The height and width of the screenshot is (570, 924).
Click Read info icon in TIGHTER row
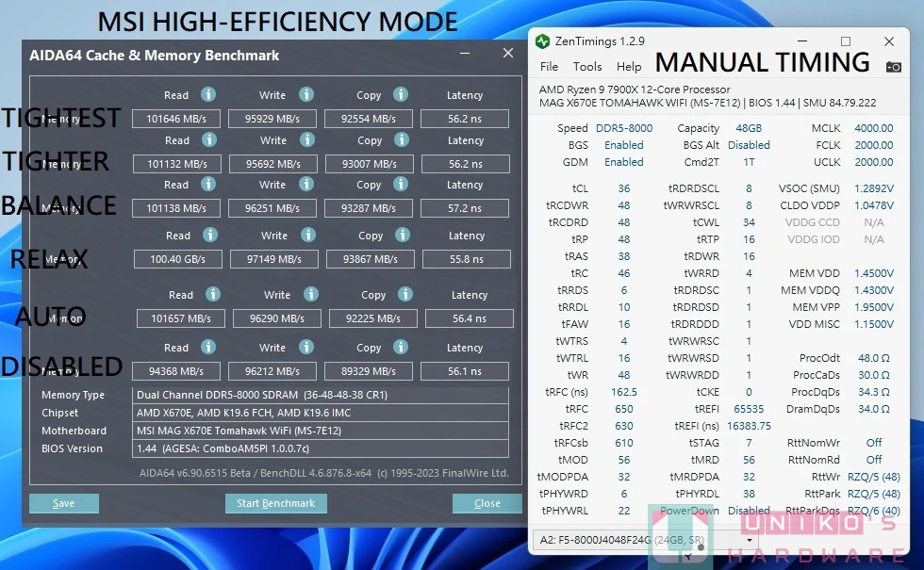(x=209, y=139)
